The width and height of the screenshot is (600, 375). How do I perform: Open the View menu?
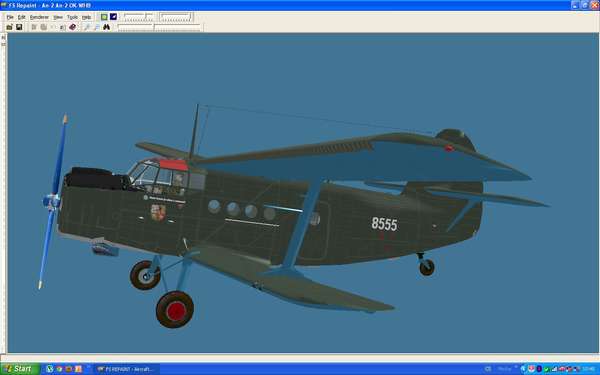[58, 17]
